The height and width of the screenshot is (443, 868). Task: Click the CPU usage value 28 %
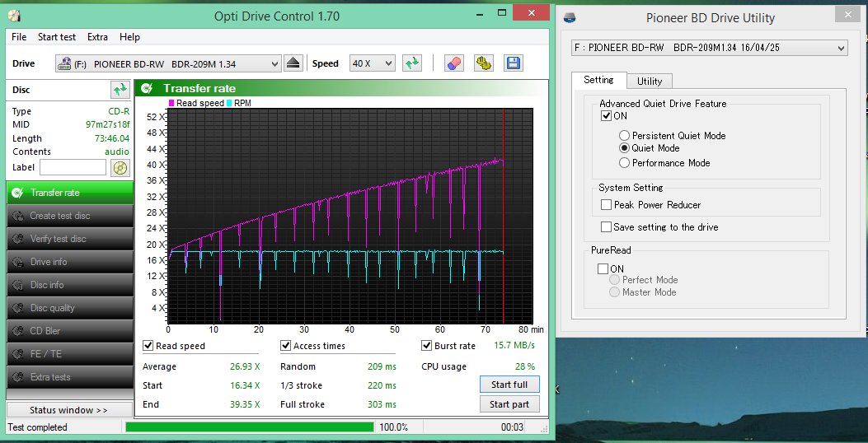[523, 366]
